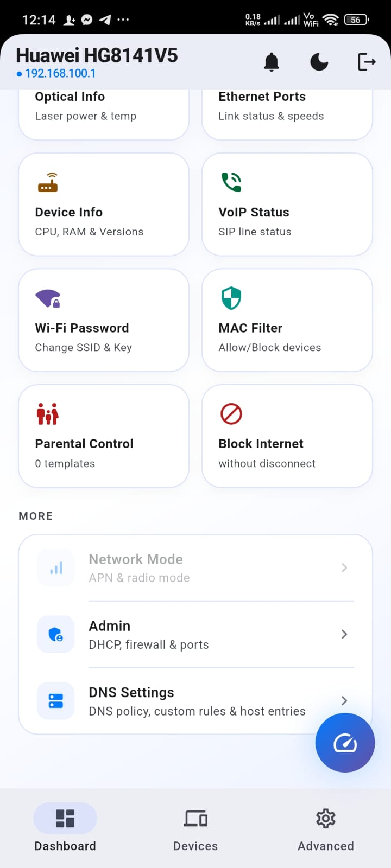Open notifications bell icon

pyautogui.click(x=272, y=62)
